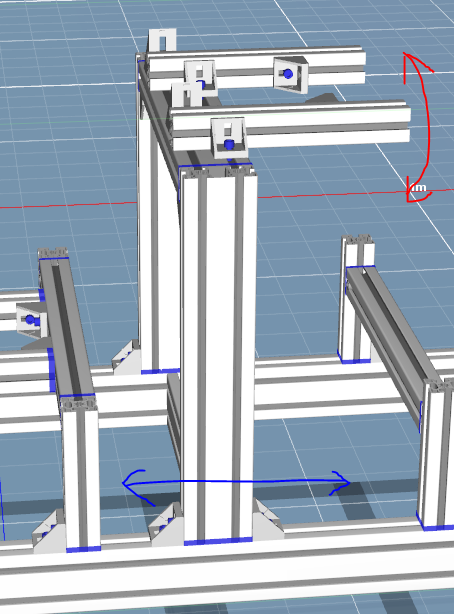Select gusset at base of rear tall column

(126, 358)
